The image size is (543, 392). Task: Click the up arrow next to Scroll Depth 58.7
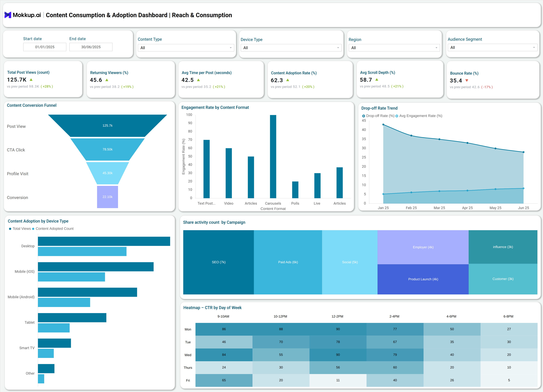377,80
